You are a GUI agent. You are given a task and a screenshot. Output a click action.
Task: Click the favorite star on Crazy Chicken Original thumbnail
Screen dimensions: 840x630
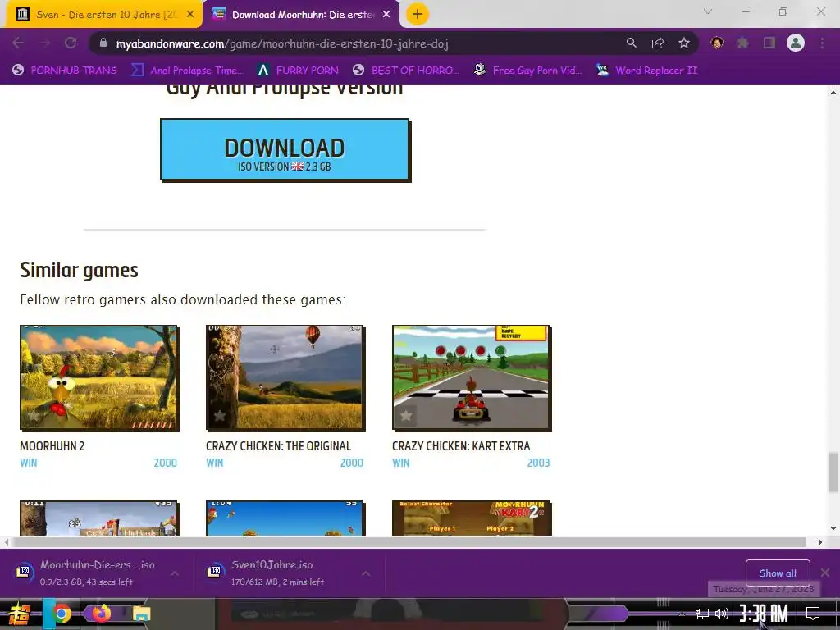(x=220, y=415)
